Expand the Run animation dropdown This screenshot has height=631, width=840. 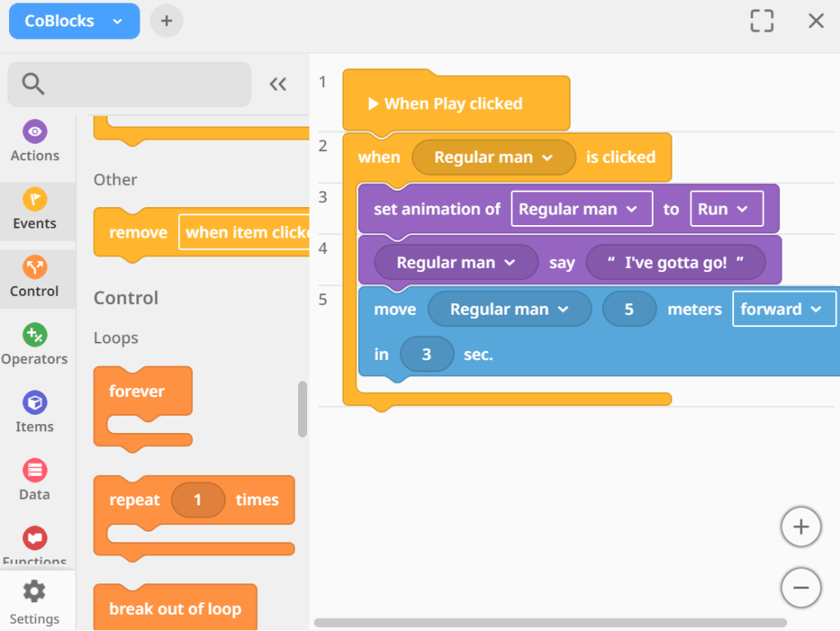pos(727,209)
